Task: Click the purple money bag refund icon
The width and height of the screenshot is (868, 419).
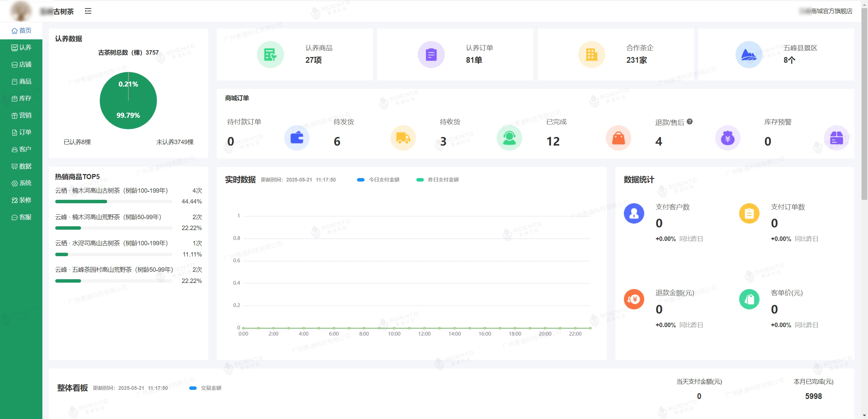Action: point(728,138)
